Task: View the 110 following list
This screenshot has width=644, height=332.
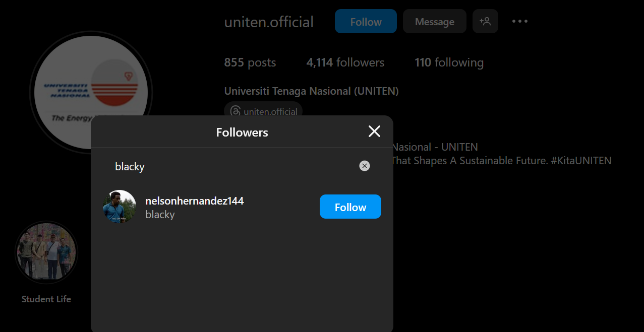Action: coord(449,62)
